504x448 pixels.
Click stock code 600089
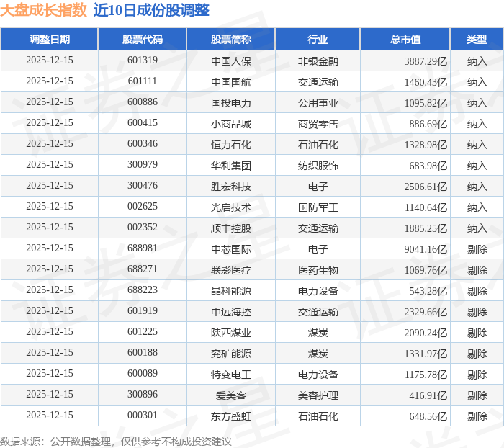(x=143, y=374)
